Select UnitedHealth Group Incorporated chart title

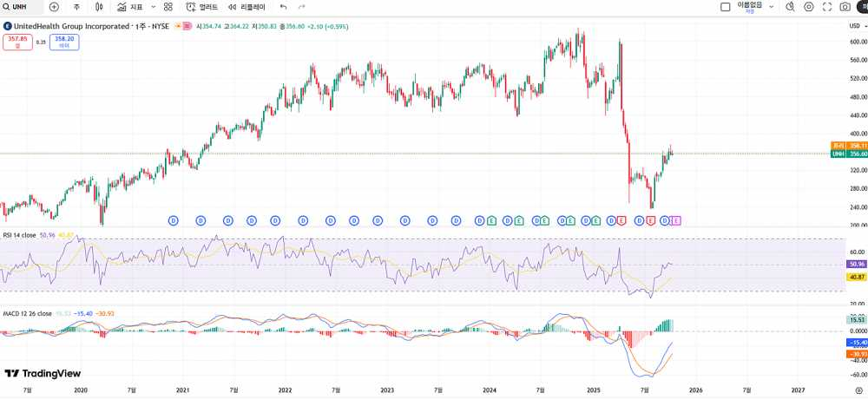pos(71,26)
